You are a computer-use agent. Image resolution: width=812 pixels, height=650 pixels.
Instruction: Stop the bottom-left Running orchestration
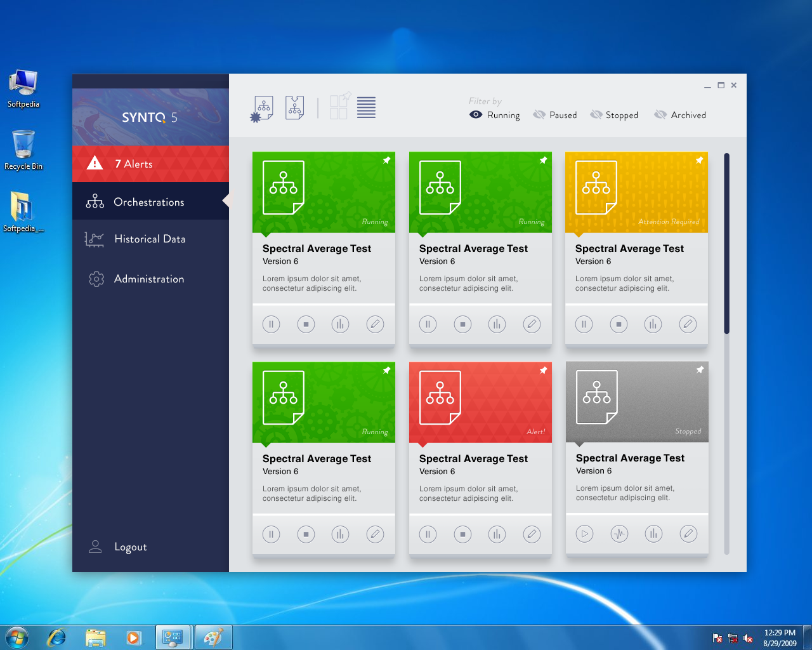[x=306, y=534]
